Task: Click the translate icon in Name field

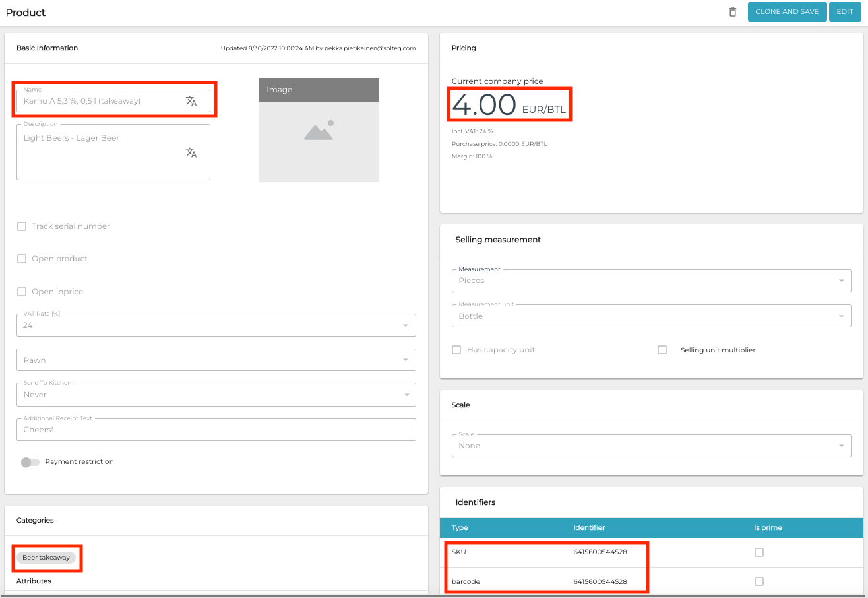Action: click(191, 101)
